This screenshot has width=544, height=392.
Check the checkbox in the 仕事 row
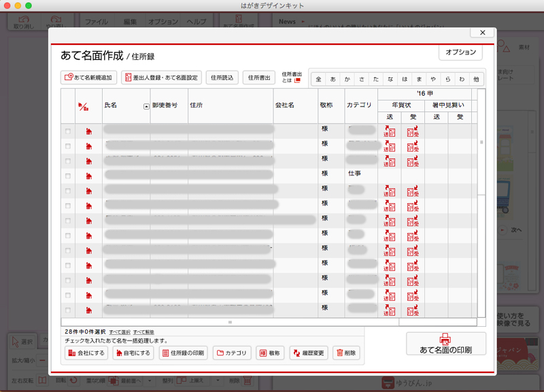coord(67,176)
